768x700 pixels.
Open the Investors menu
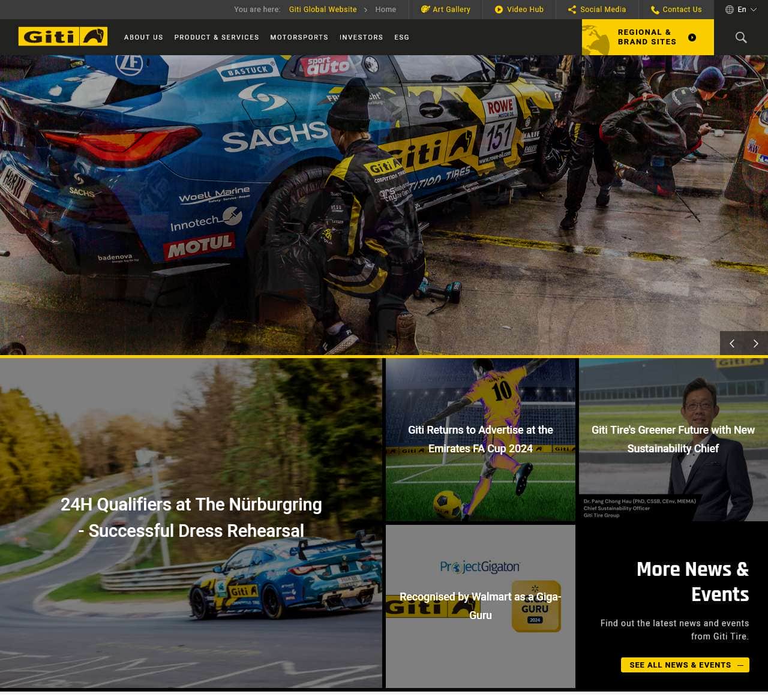click(361, 37)
